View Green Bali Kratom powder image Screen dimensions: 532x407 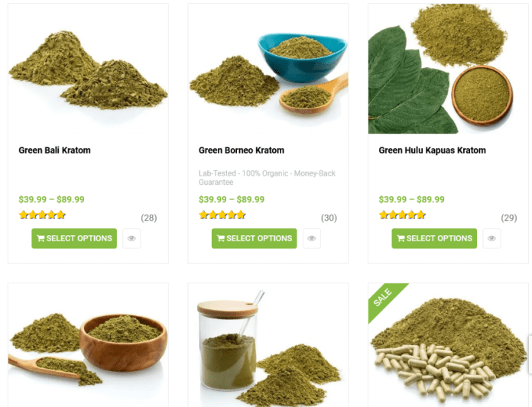coord(88,69)
